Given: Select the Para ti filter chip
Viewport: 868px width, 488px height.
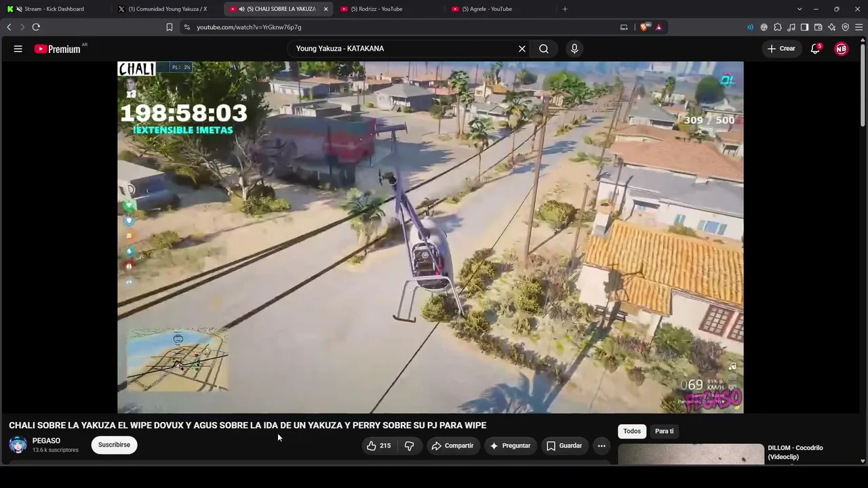Looking at the screenshot, I should click(x=665, y=431).
